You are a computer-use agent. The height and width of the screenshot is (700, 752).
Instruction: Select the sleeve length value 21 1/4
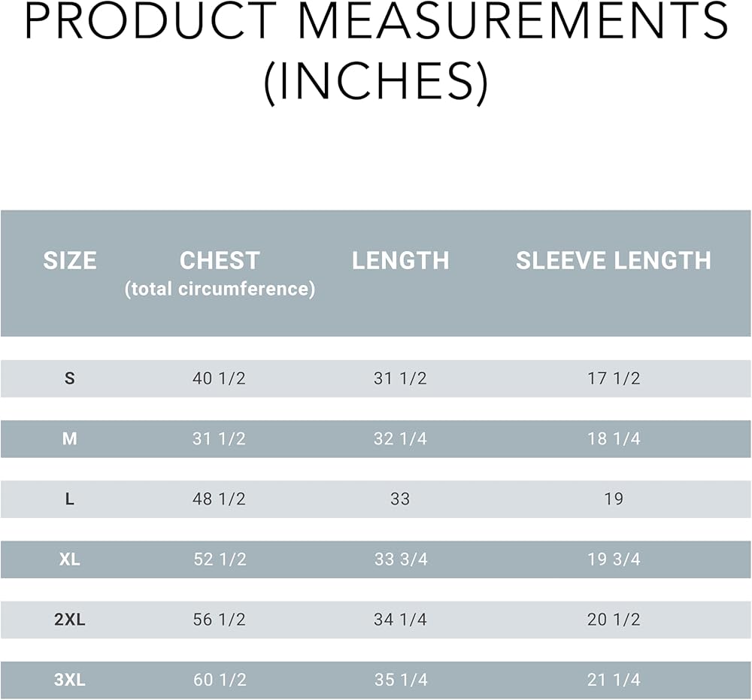(614, 680)
